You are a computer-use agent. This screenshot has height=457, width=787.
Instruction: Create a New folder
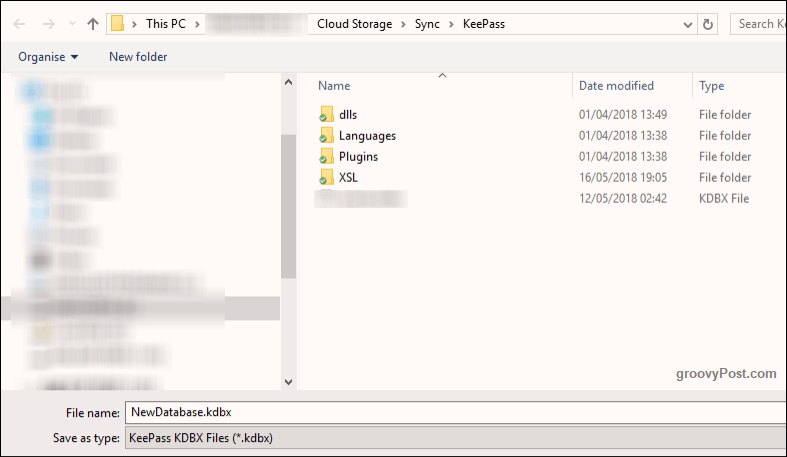pos(138,57)
